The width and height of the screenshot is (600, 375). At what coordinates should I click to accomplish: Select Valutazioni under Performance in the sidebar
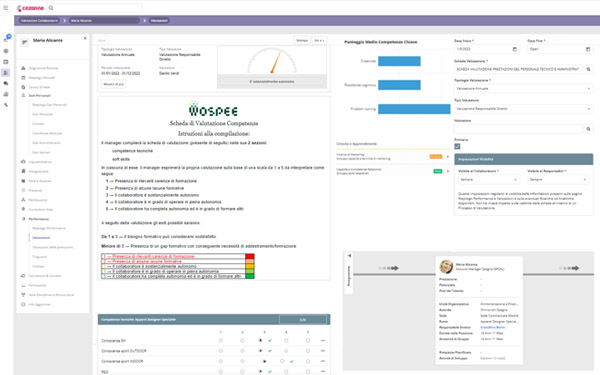pos(41,238)
